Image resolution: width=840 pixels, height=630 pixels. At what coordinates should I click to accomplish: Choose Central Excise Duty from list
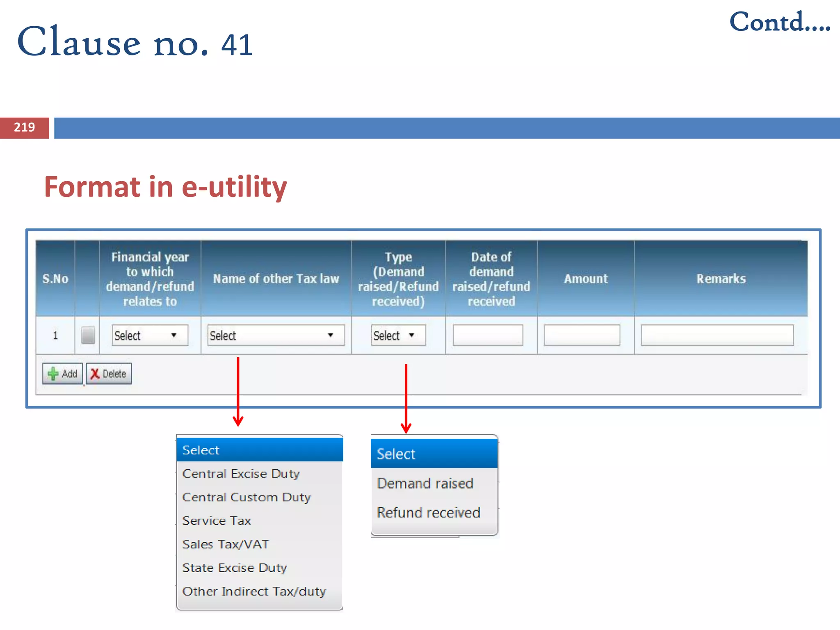[x=260, y=474]
